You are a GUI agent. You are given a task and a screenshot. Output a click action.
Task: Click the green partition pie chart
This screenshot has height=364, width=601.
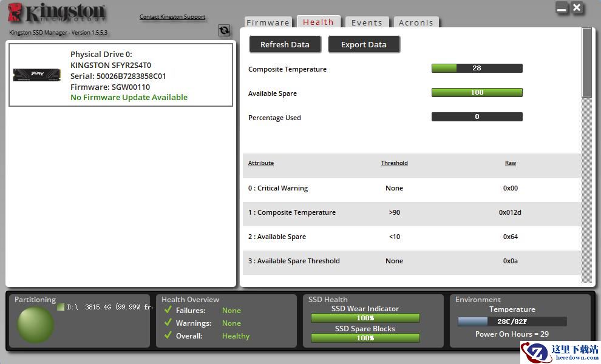pos(36,325)
